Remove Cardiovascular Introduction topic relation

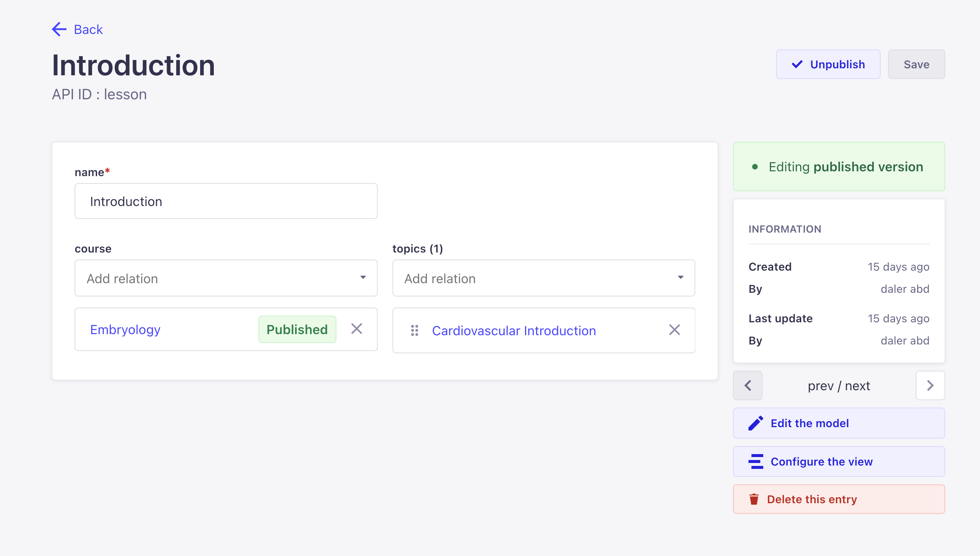[674, 330]
